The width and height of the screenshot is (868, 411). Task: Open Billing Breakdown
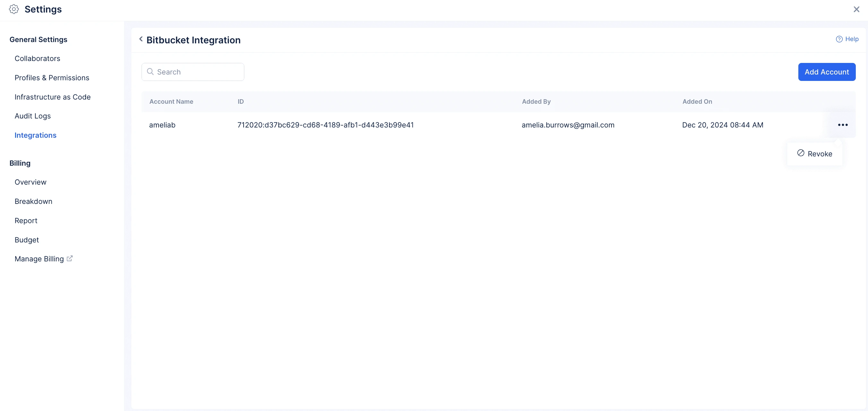(x=33, y=201)
